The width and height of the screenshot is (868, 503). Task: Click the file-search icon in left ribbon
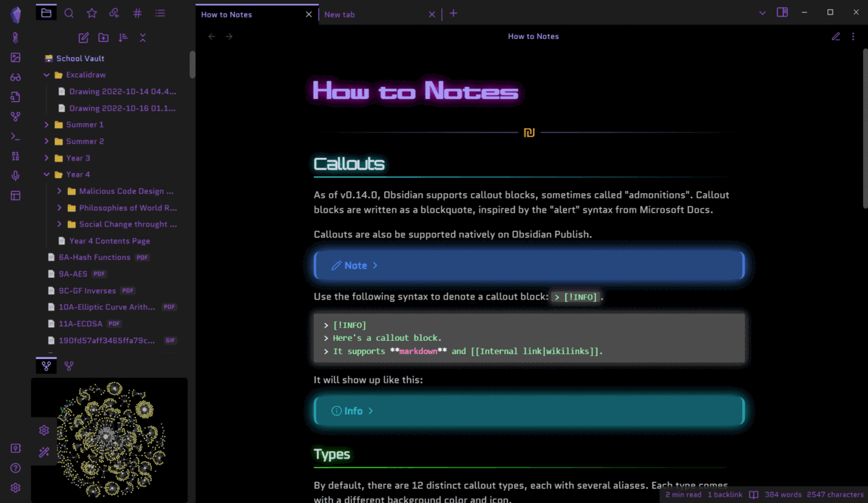(15, 96)
